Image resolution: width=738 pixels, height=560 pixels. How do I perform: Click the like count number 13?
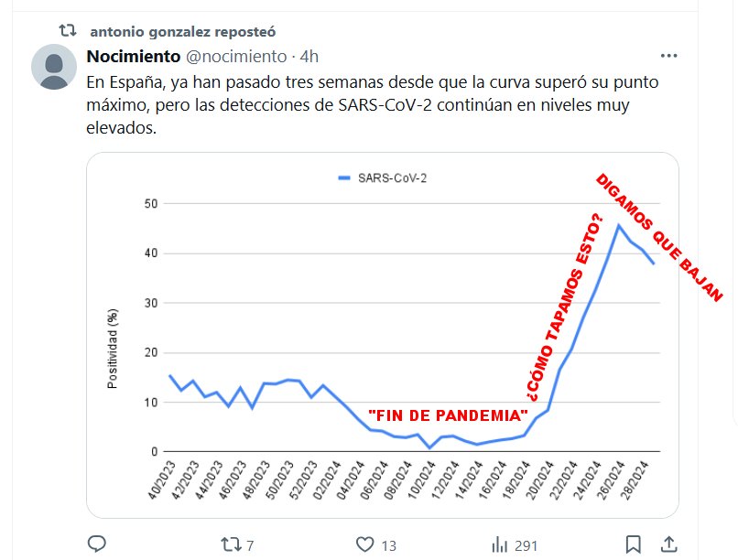pyautogui.click(x=388, y=545)
